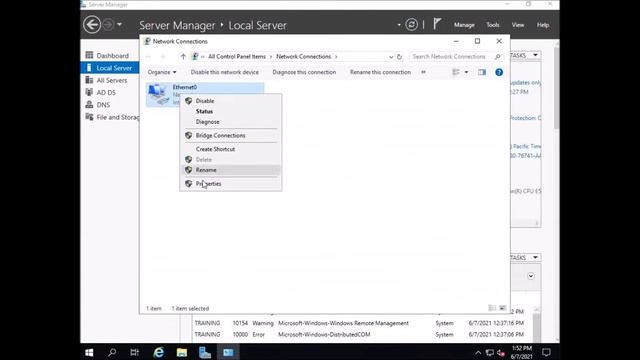Refresh Server Manager with circular arrows icon
The width and height of the screenshot is (640, 360).
tap(411, 25)
